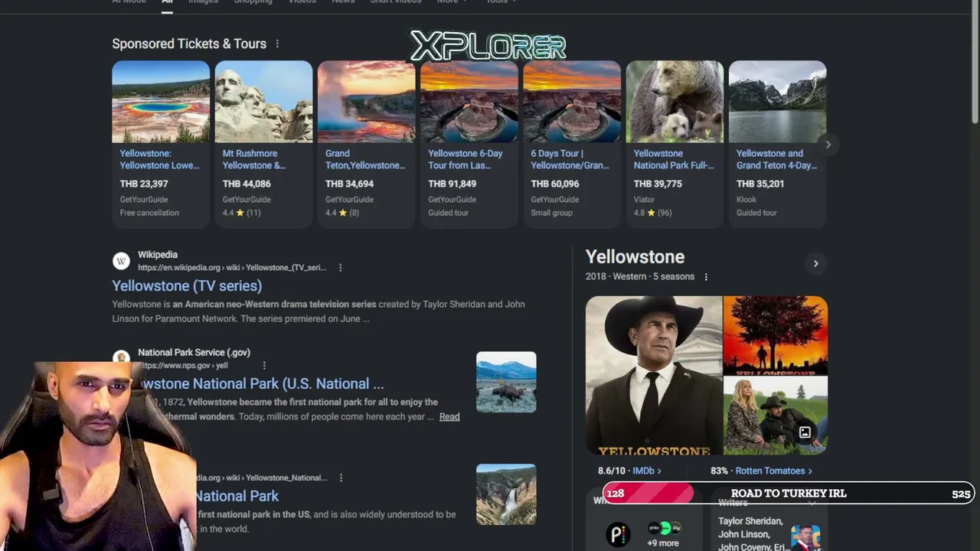The image size is (980, 551).
Task: Open the IMDb rating link
Action: (646, 471)
